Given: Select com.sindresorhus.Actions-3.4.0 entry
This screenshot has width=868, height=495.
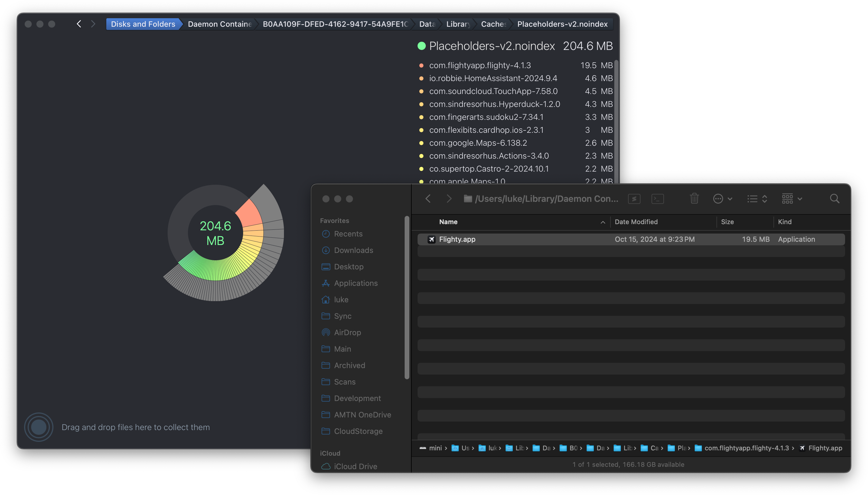Looking at the screenshot, I should 515,156.
